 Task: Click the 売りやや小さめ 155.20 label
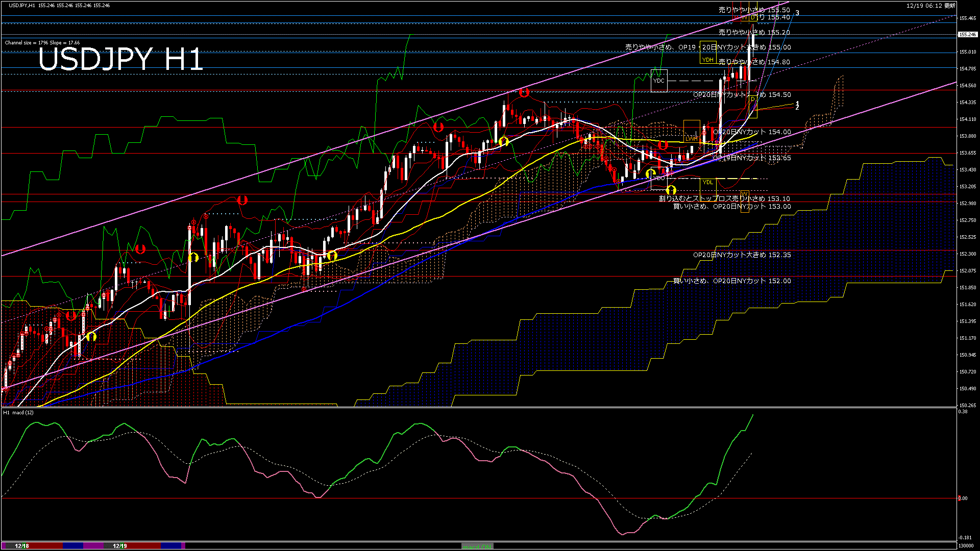coord(754,32)
